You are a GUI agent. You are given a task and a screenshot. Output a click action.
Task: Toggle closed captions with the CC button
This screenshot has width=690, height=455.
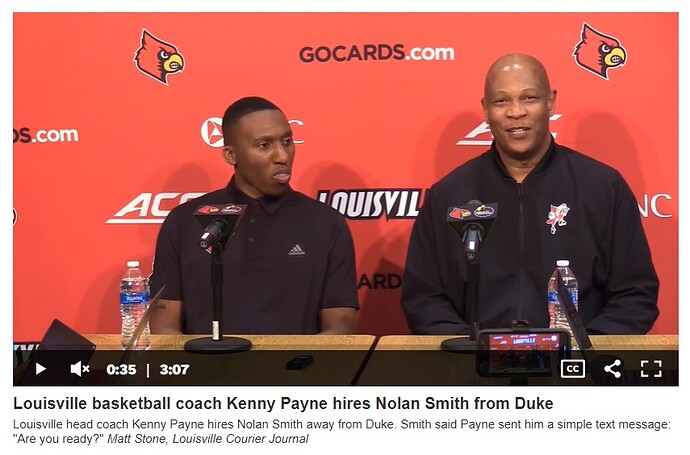click(573, 369)
